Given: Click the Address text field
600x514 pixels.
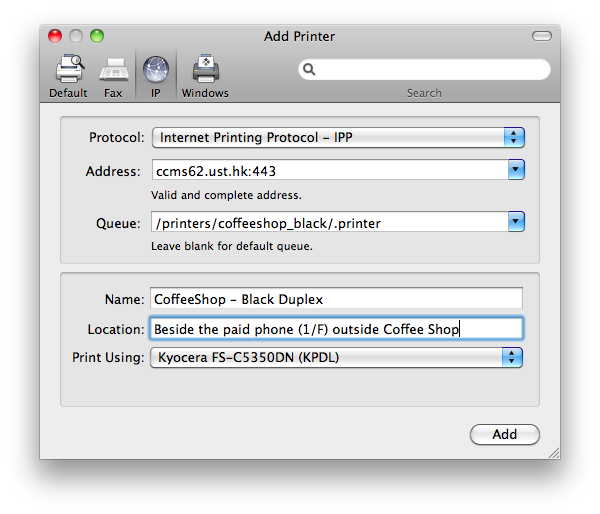Looking at the screenshot, I should [x=328, y=170].
